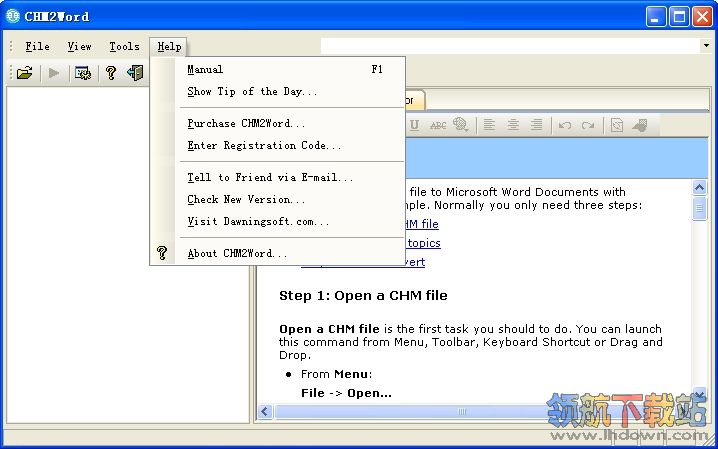Click the 'From Menu:' bullet text

point(336,374)
